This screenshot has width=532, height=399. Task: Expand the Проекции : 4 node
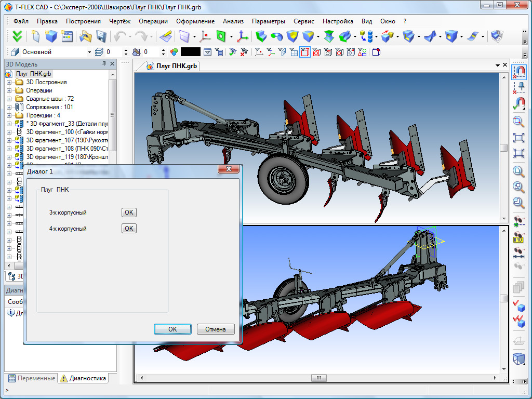click(9, 115)
